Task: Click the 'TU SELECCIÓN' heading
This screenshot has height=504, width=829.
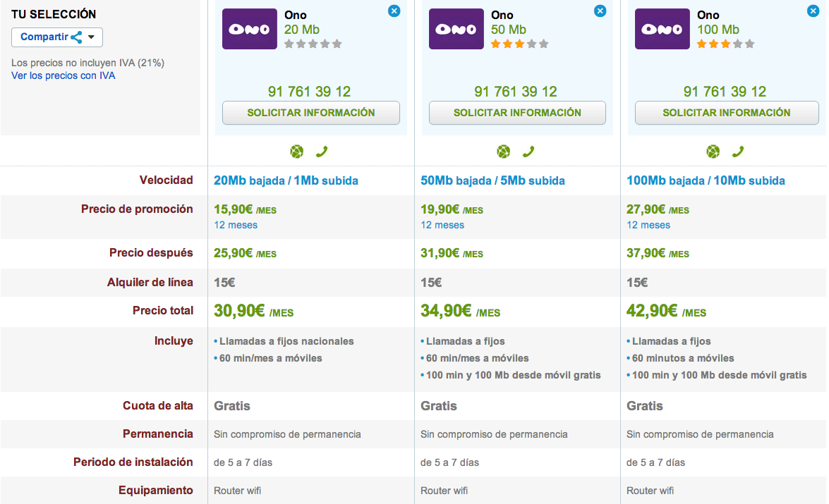Action: 54,14
